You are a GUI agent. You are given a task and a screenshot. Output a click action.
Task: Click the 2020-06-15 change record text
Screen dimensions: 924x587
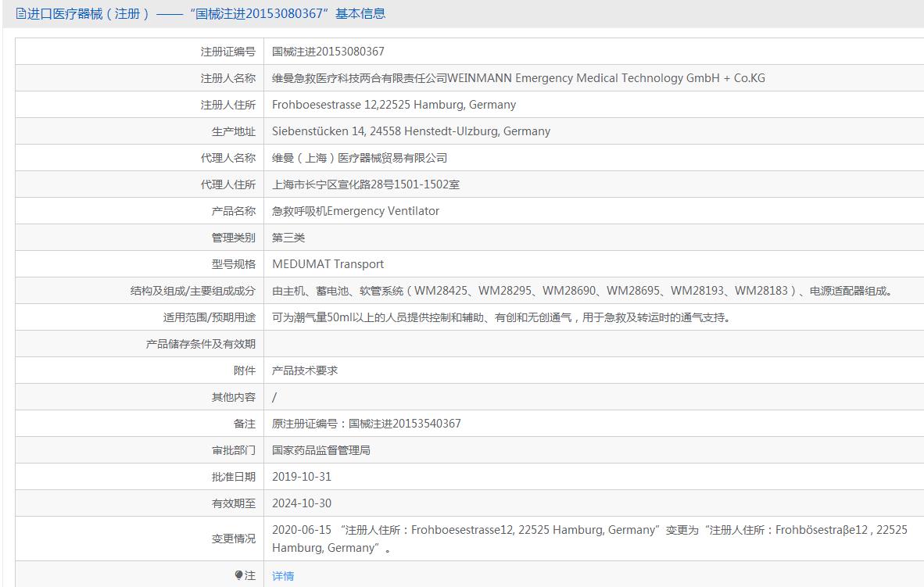point(589,539)
